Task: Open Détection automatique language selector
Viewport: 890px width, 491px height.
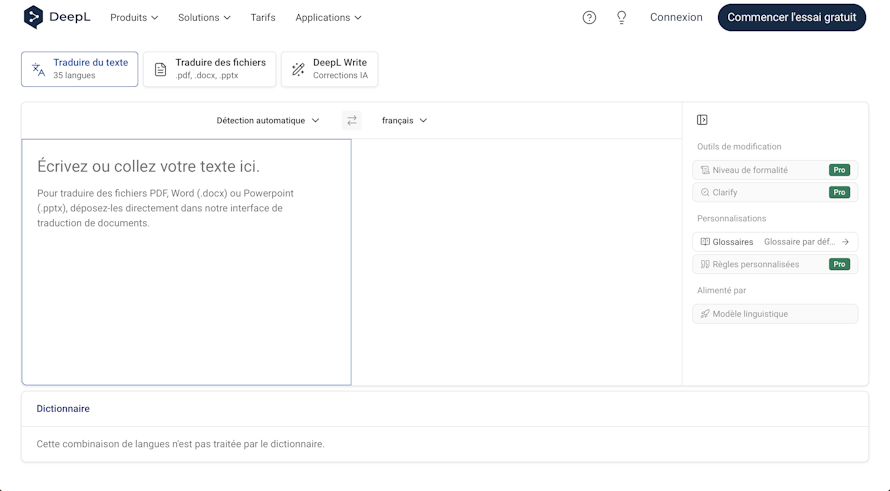Action: click(x=268, y=120)
